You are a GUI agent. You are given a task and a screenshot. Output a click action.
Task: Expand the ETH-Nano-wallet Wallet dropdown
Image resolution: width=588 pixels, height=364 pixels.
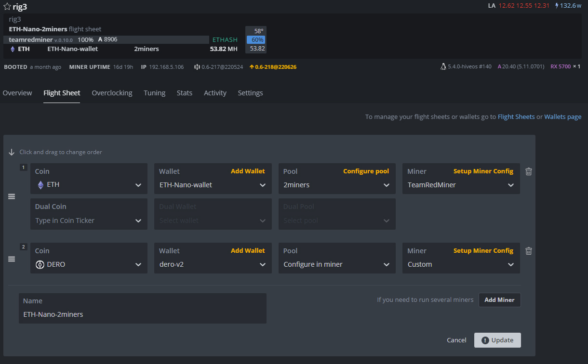(x=213, y=185)
